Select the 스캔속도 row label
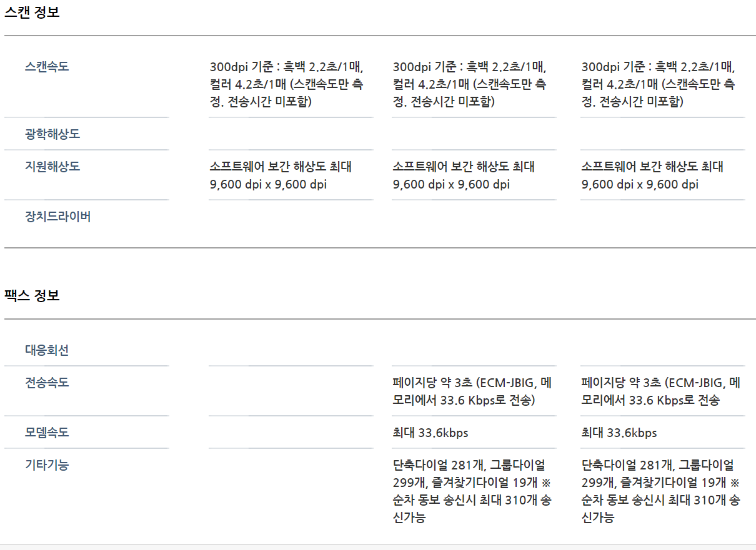The height and width of the screenshot is (550, 756). [47, 66]
